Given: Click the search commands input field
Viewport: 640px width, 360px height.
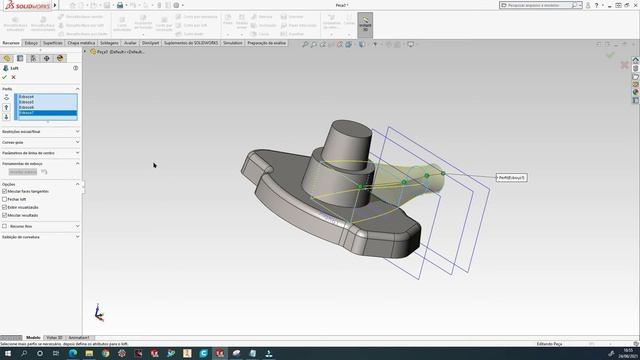Looking at the screenshot, I should (x=539, y=5).
